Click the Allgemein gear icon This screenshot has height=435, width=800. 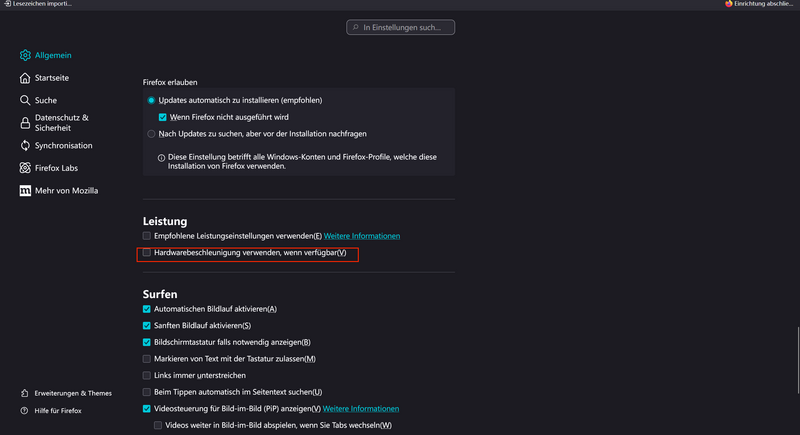click(x=25, y=55)
